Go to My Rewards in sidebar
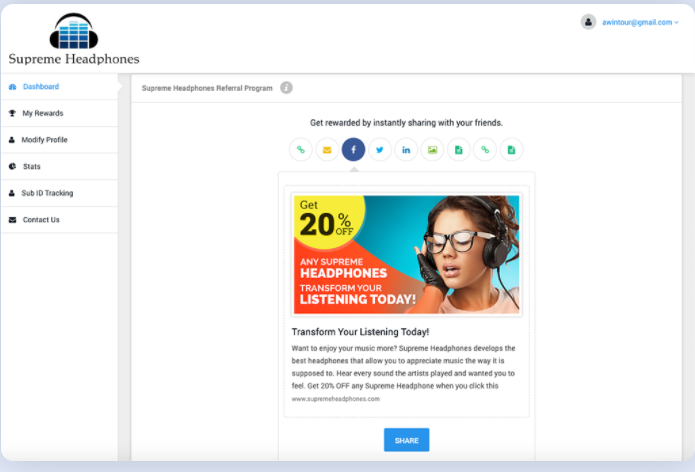Screen dimensions: 695x472 point(42,113)
